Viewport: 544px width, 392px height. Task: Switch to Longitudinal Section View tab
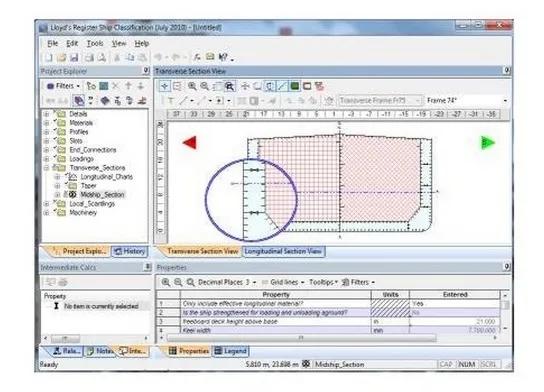pos(283,251)
